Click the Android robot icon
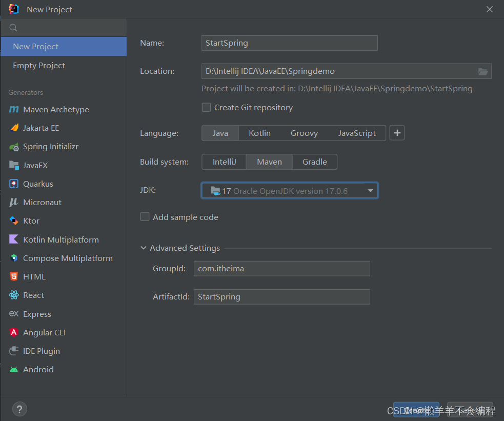The height and width of the screenshot is (421, 504). click(x=14, y=369)
